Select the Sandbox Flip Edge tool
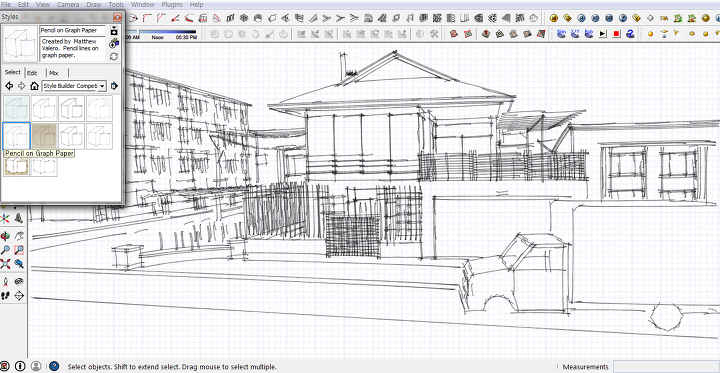720x373 pixels. click(541, 34)
